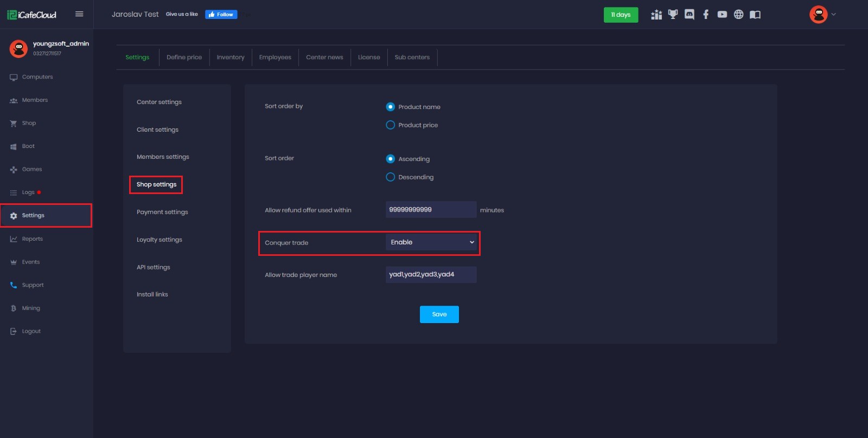Viewport: 868px width, 438px height.
Task: Open the book documentation icon
Action: (x=755, y=15)
